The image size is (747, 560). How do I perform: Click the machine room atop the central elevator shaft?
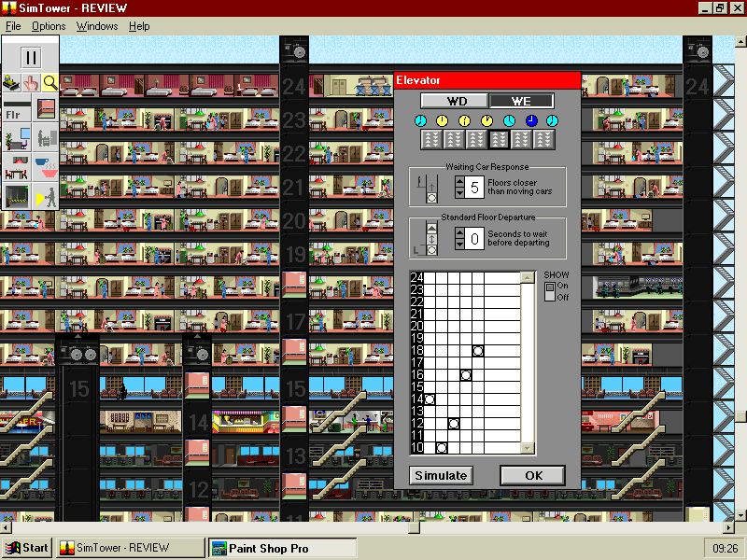[x=294, y=49]
